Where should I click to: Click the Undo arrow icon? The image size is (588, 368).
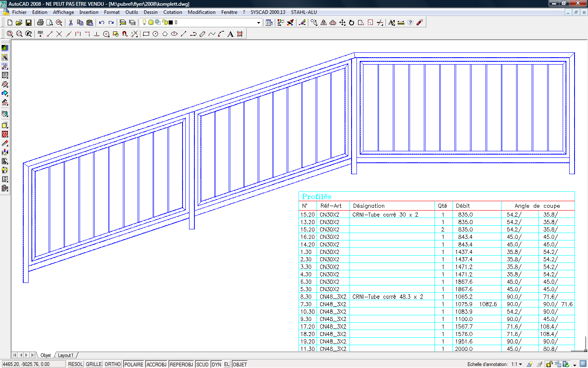pos(102,22)
